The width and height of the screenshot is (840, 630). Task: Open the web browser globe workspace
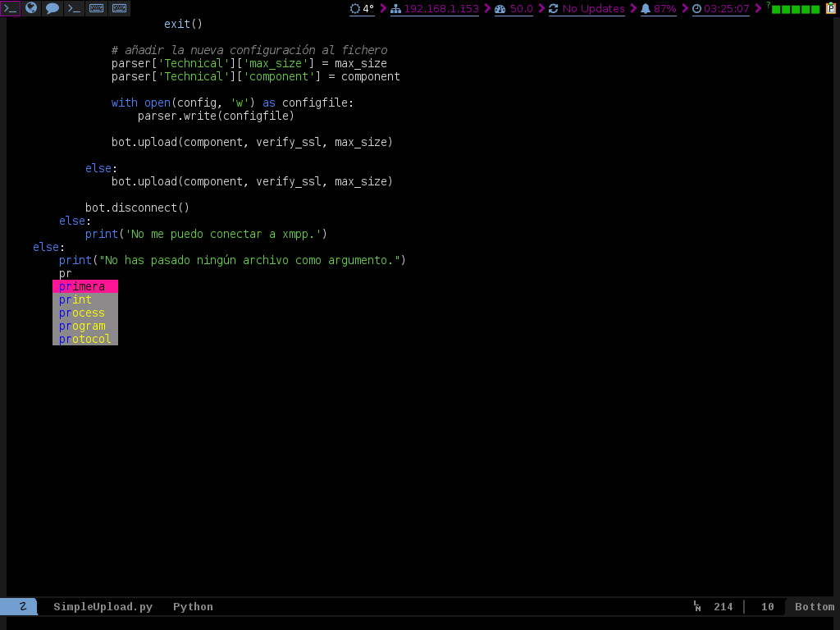tap(32, 8)
